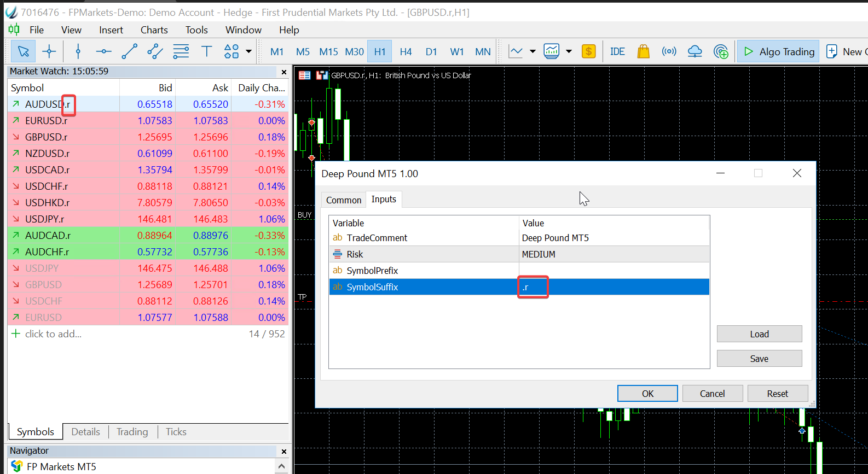Select the cursor arrow tool
This screenshot has width=868, height=474.
tap(24, 51)
